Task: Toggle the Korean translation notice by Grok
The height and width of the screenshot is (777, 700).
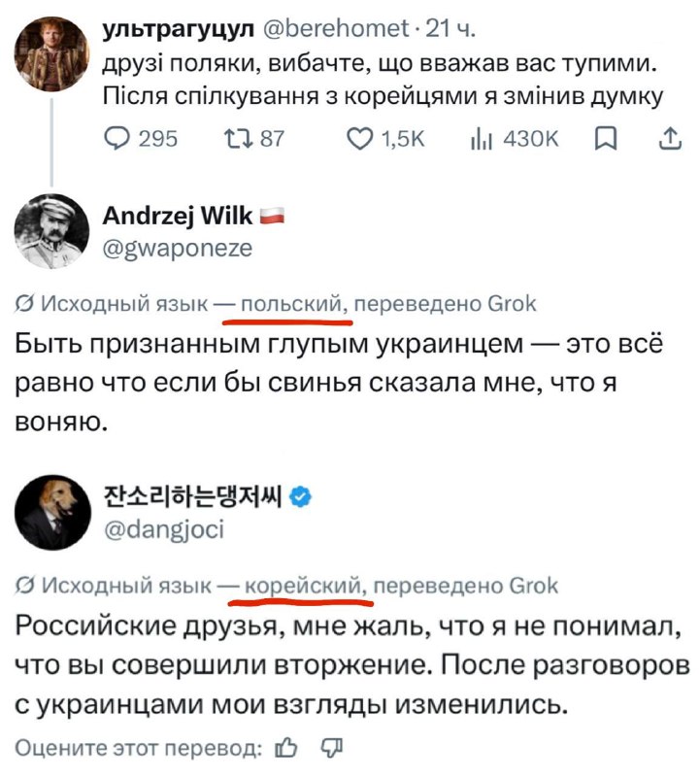Action: (286, 586)
